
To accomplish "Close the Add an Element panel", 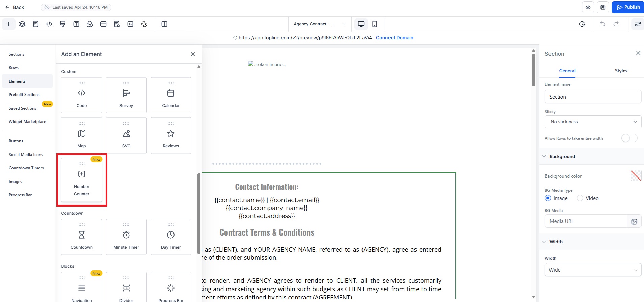I will click(x=193, y=54).
